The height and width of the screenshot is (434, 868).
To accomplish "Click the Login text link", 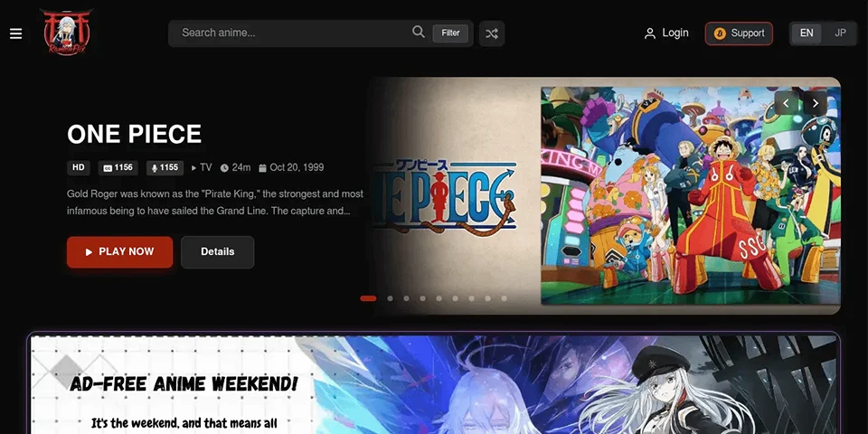I will click(x=675, y=33).
